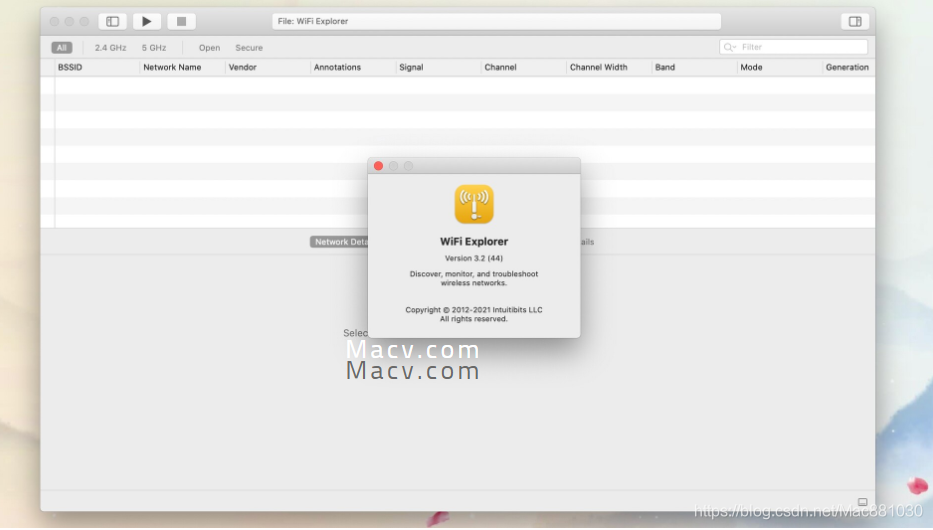
Task: Sort by Generation column header
Action: pyautogui.click(x=847, y=67)
